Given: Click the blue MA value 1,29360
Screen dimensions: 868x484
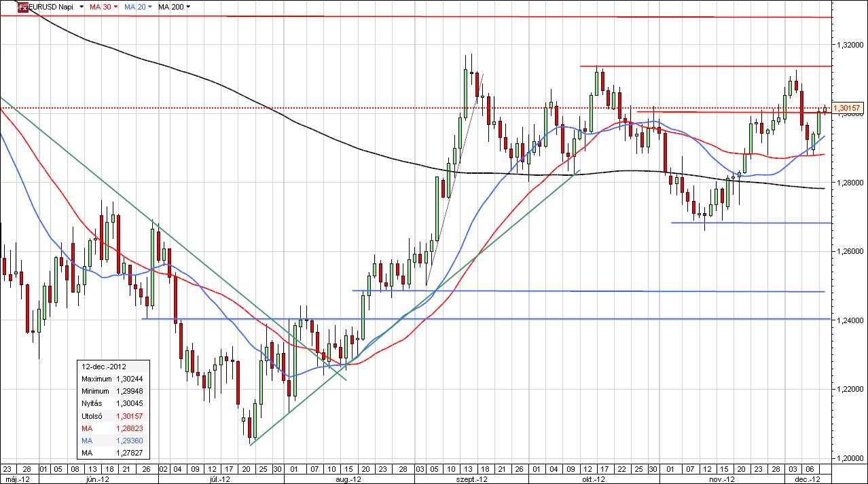Looking at the screenshot, I should [x=130, y=441].
